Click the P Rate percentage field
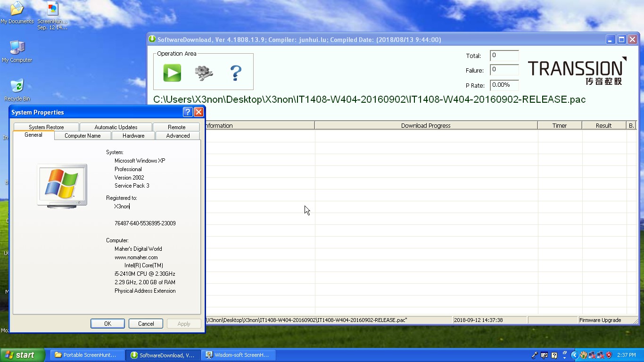 (x=504, y=85)
